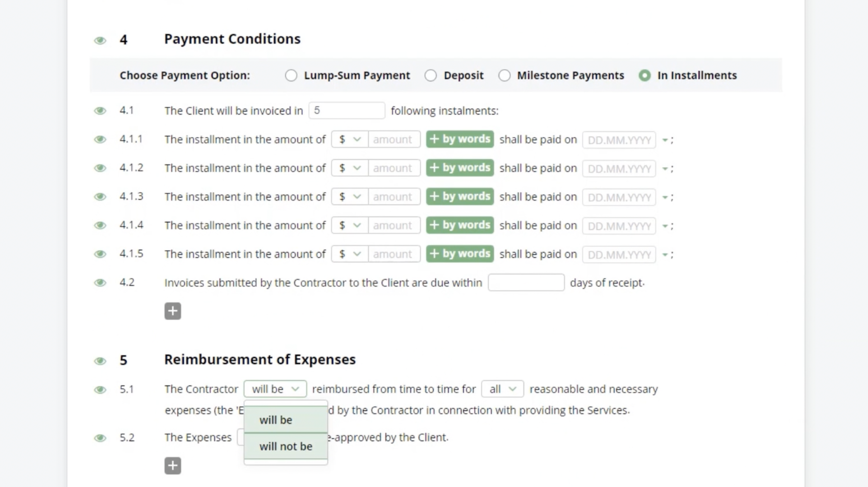The image size is (868, 487).
Task: Click eye icon next to clause 5.2
Action: 100,437
